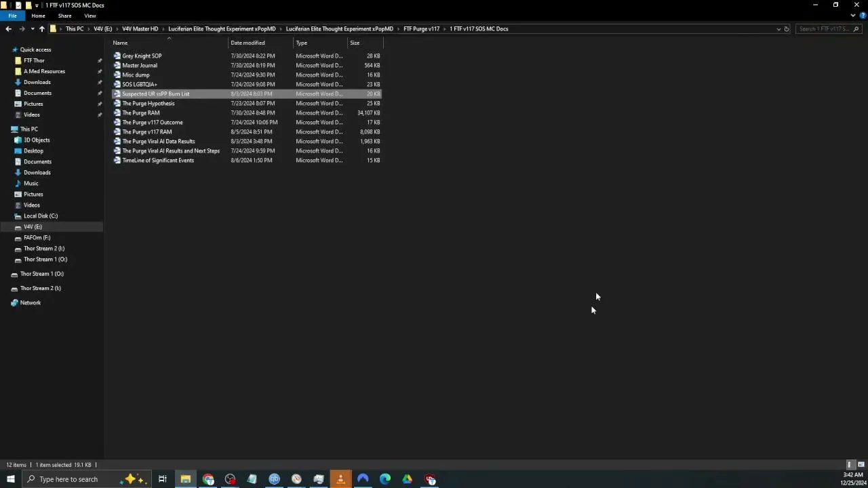Click the File Explorer taskbar icon
This screenshot has width=868, height=488.
coord(185,479)
